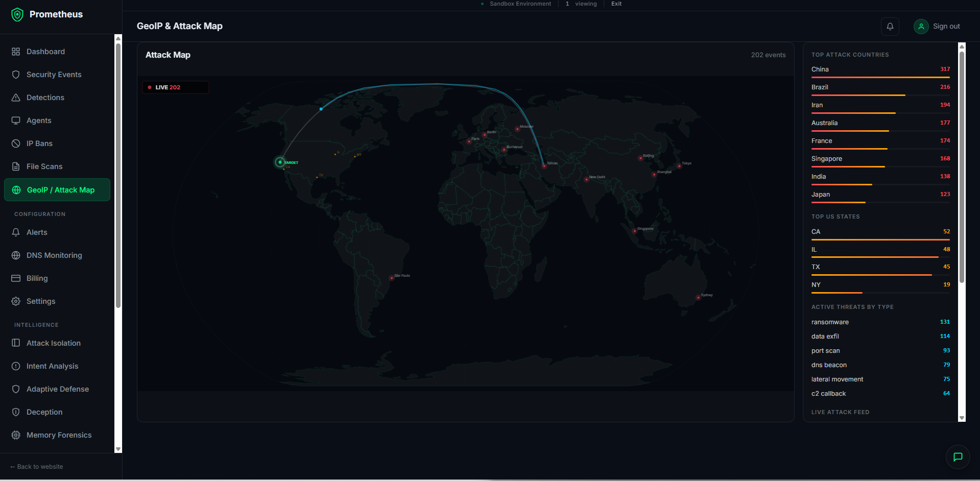
Task: Select IP Bans in the sidebar
Action: 57,143
